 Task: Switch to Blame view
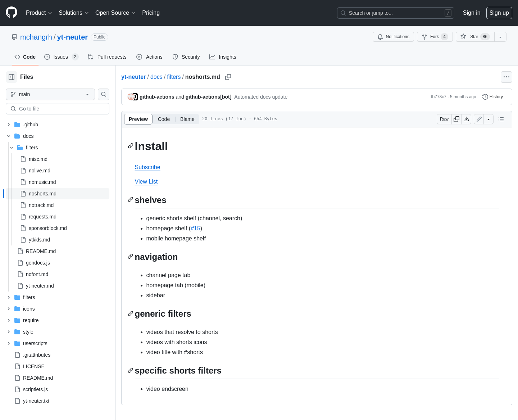point(187,119)
